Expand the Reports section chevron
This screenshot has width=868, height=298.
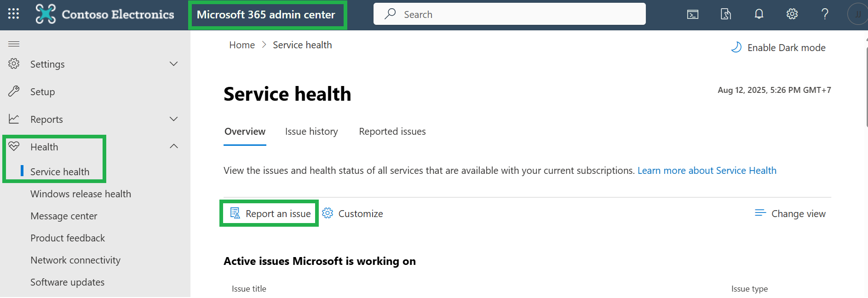click(174, 119)
